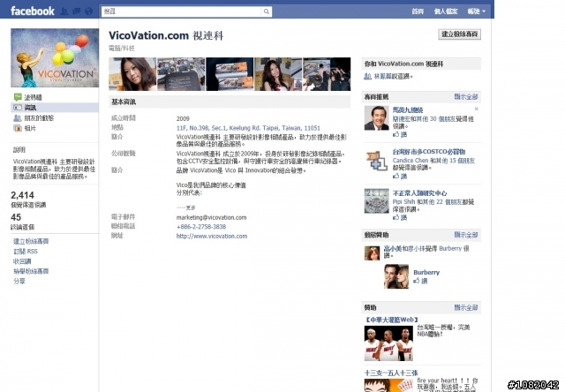Expand the more link in description
565x392 pixels.
point(191,207)
